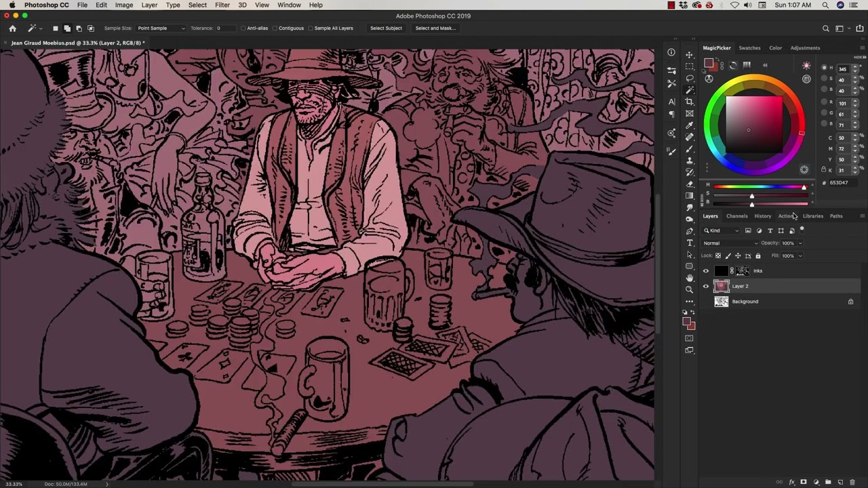
Task: Open the Opacity dropdown arrow
Action: pos(800,243)
